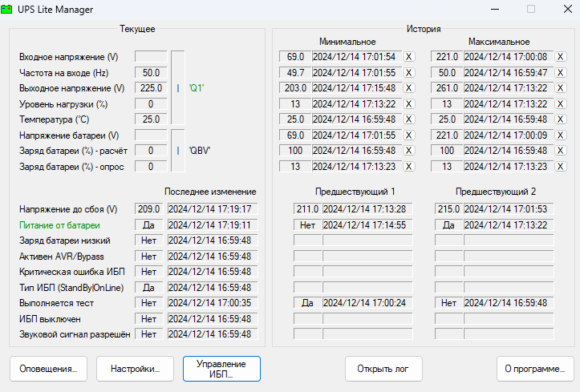Clear minimum input frequency history entry
Image resolution: width=580 pixels, height=392 pixels.
pos(409,73)
